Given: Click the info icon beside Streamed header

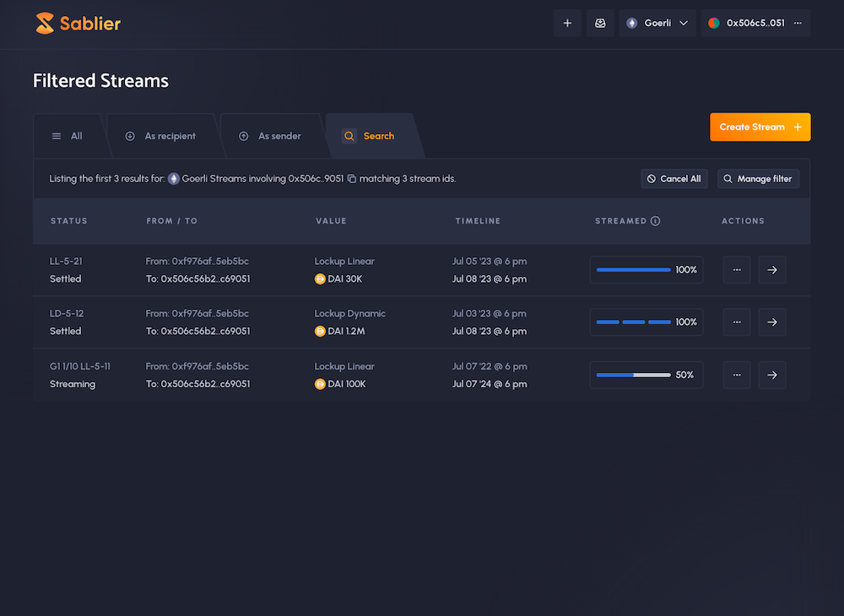Looking at the screenshot, I should coord(656,221).
